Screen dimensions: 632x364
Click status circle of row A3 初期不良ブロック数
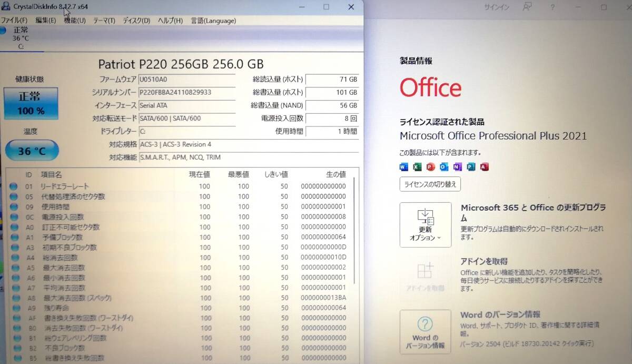(14, 247)
